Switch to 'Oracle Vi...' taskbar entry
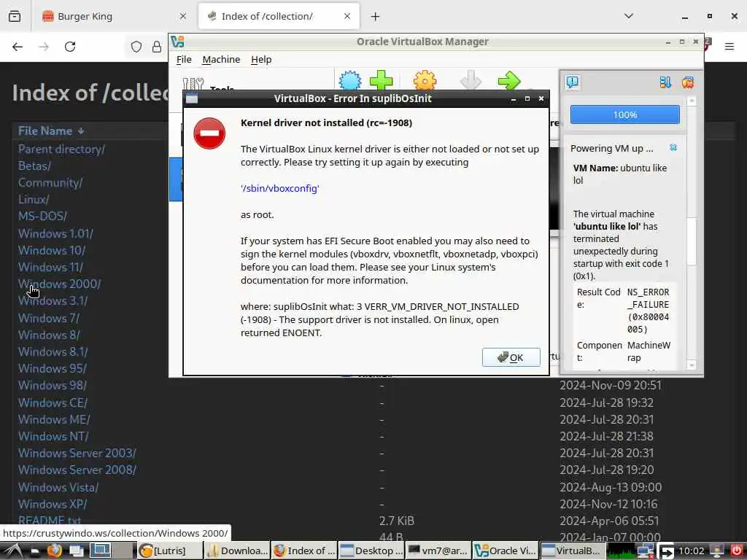The width and height of the screenshot is (747, 560). pyautogui.click(x=506, y=551)
